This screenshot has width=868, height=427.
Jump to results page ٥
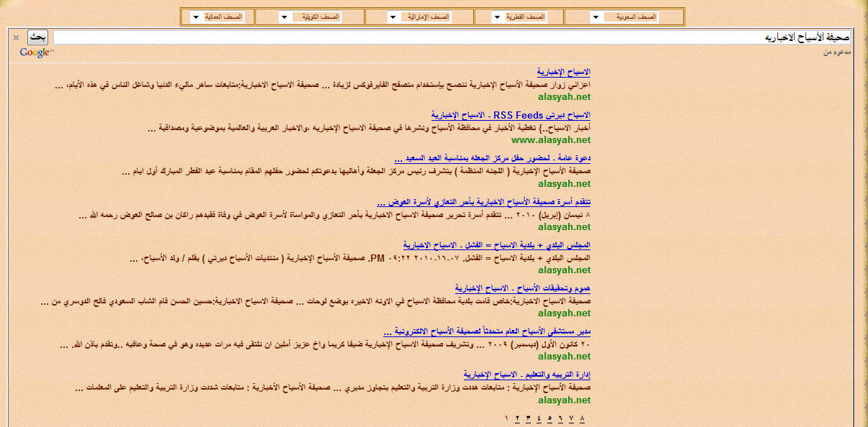(549, 418)
